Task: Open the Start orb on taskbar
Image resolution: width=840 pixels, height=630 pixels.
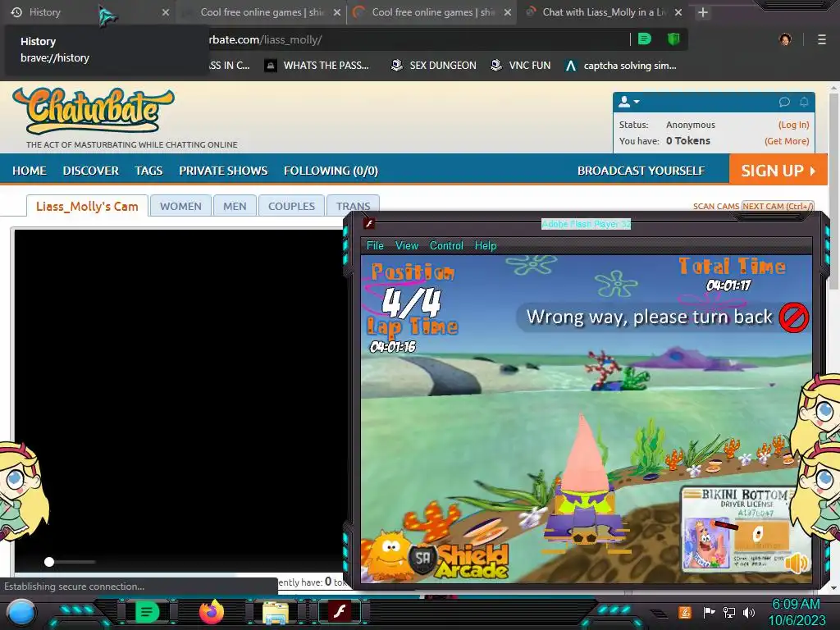Action: [21, 612]
